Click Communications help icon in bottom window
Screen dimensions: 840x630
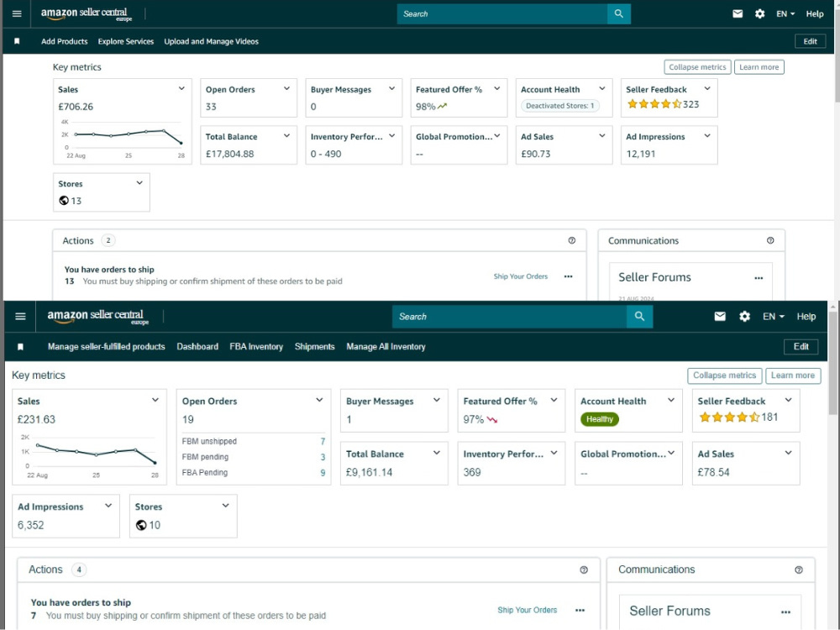coord(799,570)
